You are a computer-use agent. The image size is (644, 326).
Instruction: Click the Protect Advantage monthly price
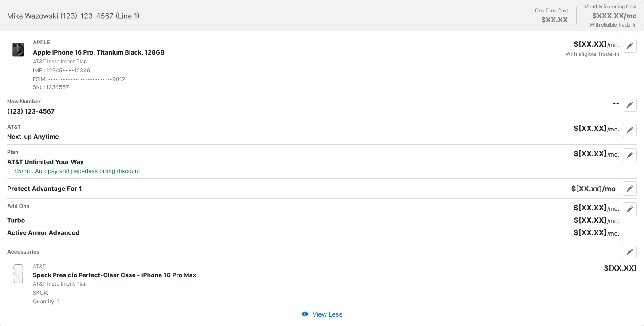593,189
